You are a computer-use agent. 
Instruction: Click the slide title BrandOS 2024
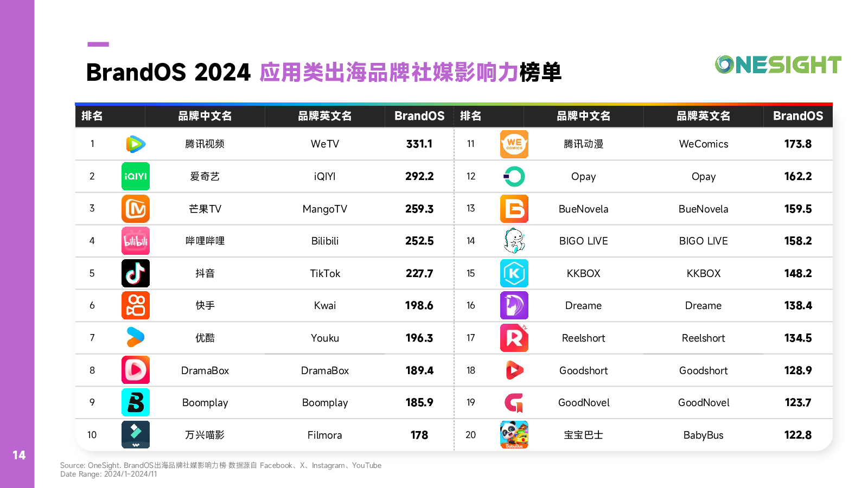(168, 72)
